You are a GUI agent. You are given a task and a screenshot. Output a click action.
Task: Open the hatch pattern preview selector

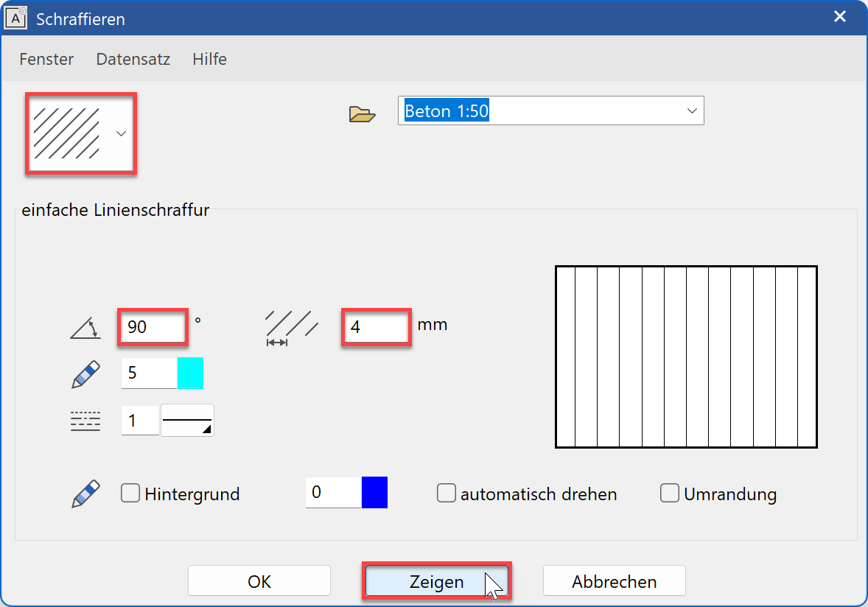[80, 133]
